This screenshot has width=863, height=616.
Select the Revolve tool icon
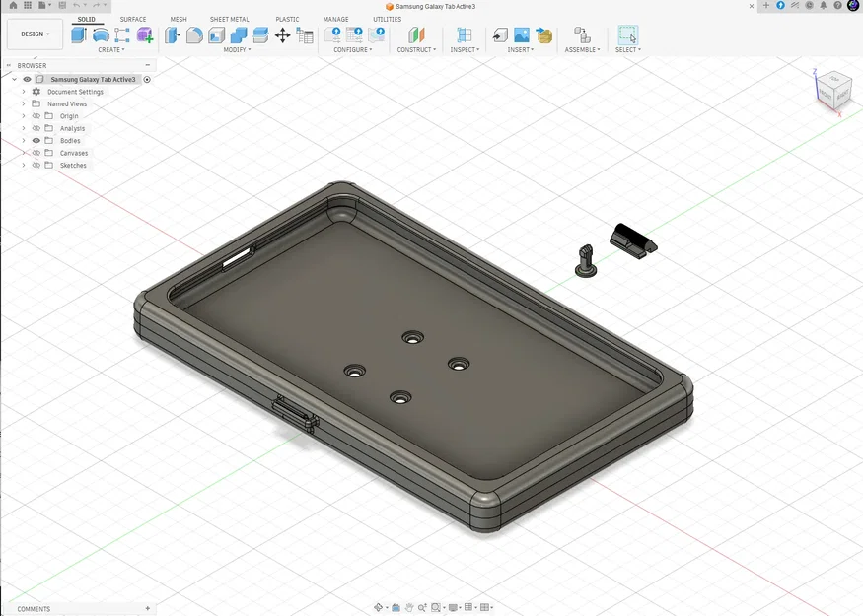pyautogui.click(x=101, y=35)
